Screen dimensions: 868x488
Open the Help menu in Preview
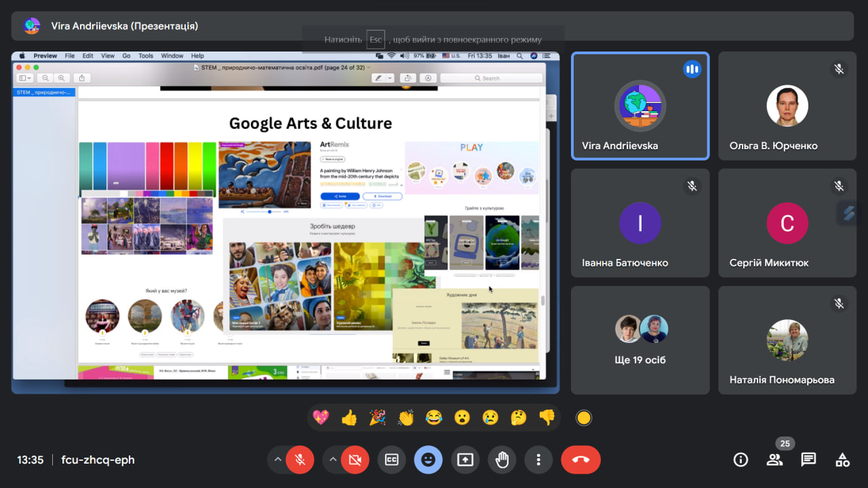pos(197,56)
